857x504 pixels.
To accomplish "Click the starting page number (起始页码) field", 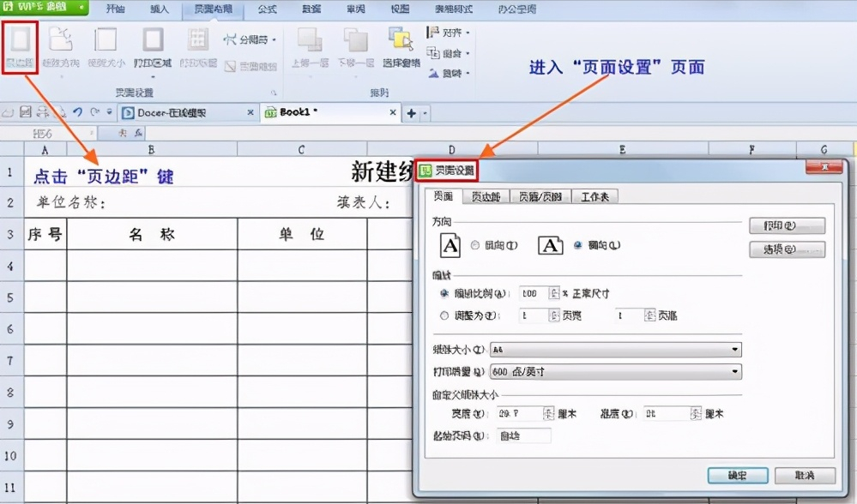I will pos(524,435).
